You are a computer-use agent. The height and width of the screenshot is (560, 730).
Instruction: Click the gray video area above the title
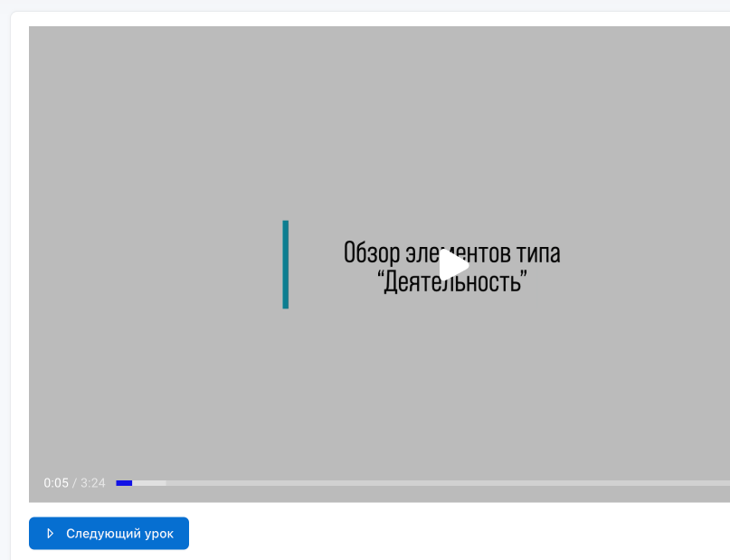pyautogui.click(x=452, y=136)
